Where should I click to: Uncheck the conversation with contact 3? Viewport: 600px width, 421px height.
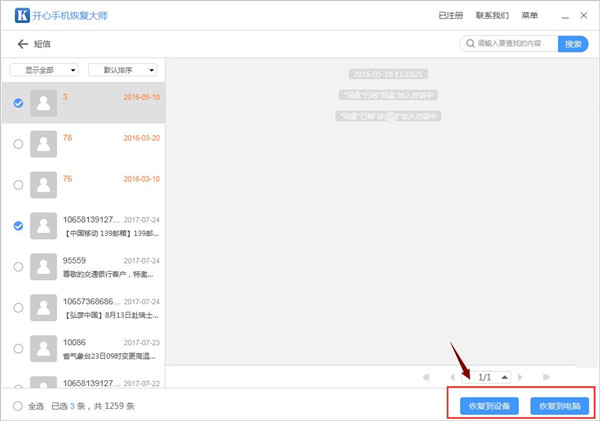click(x=18, y=103)
